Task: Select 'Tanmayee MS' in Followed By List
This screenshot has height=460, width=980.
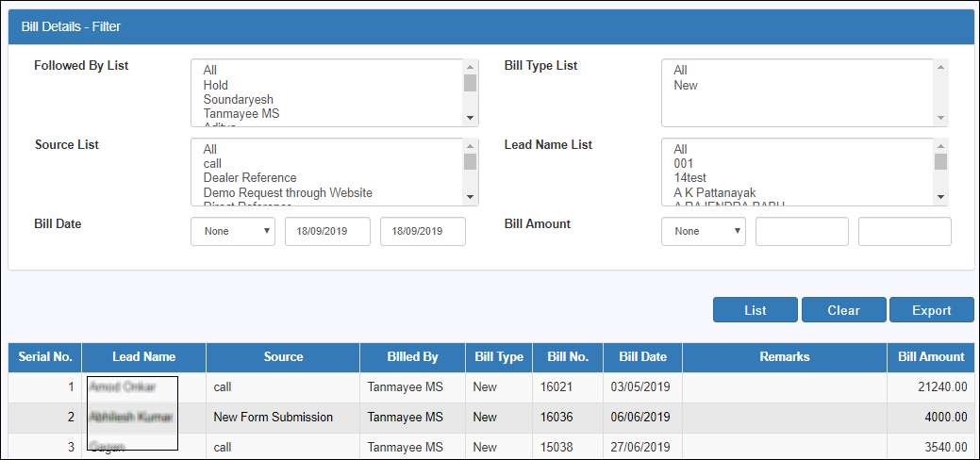Action: pyautogui.click(x=241, y=114)
